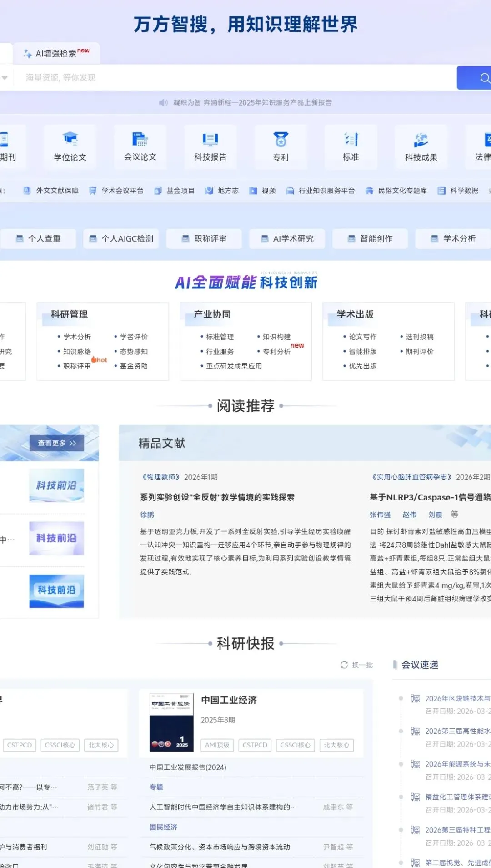
Task: Open 《实用心脑肺血管病杂志》 journal link
Action: tap(412, 477)
